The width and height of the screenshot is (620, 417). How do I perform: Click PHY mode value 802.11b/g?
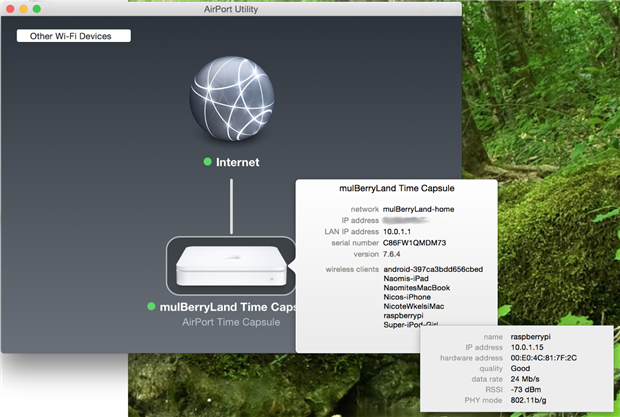[528, 400]
